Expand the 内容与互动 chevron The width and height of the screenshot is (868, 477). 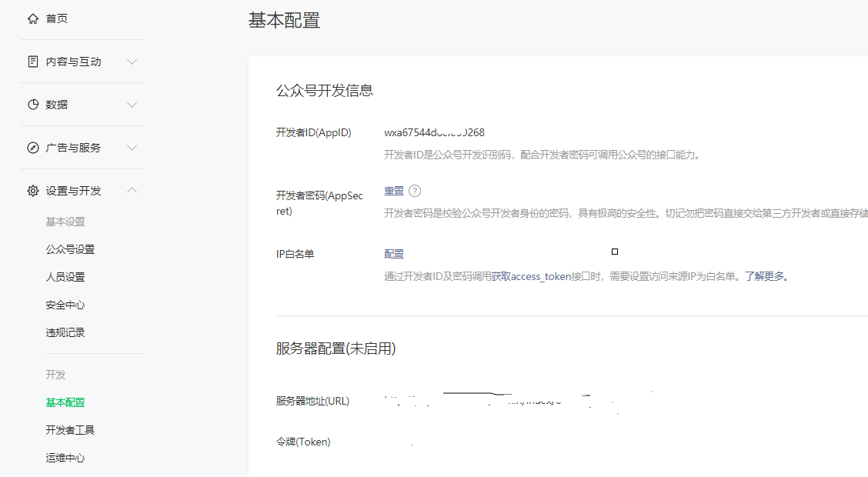(x=132, y=62)
